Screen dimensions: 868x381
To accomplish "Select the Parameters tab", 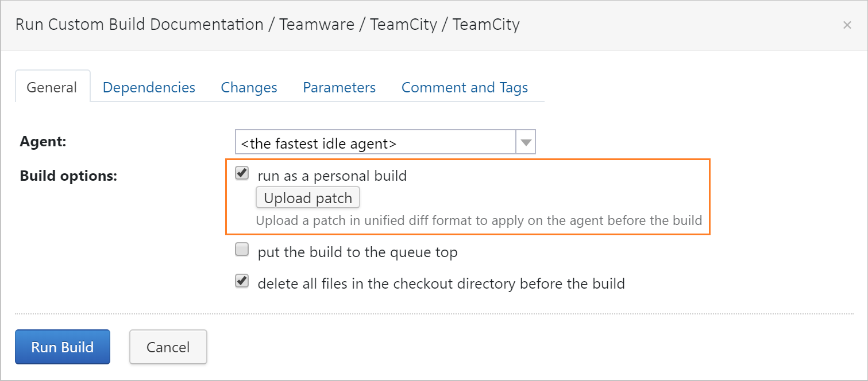I will click(339, 87).
